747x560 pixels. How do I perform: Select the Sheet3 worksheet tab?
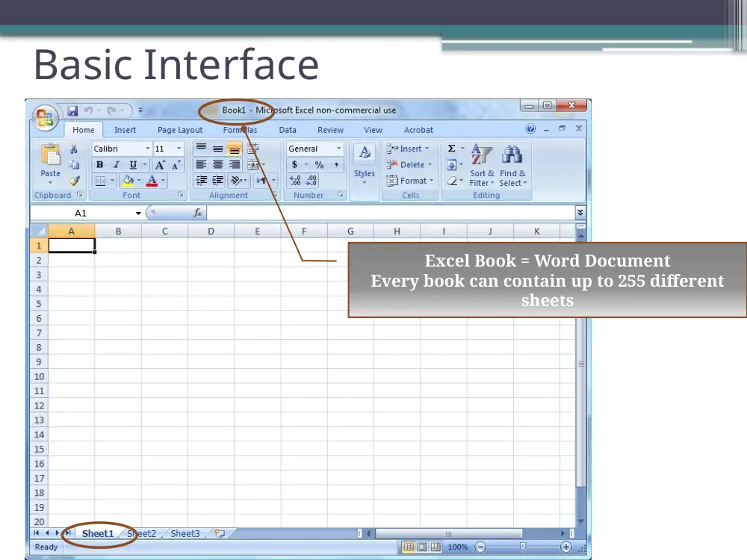click(x=185, y=533)
